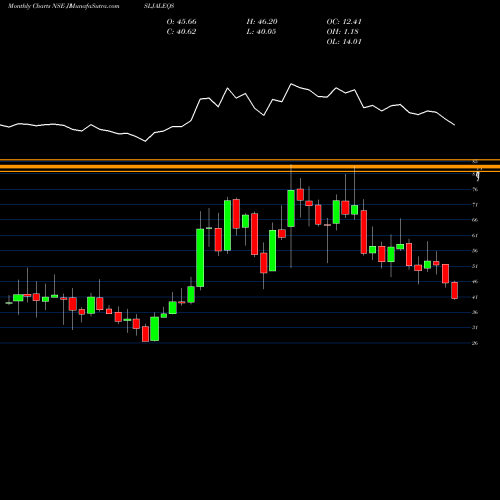
Task: Click the 46 price axis label
Action: click(x=475, y=281)
